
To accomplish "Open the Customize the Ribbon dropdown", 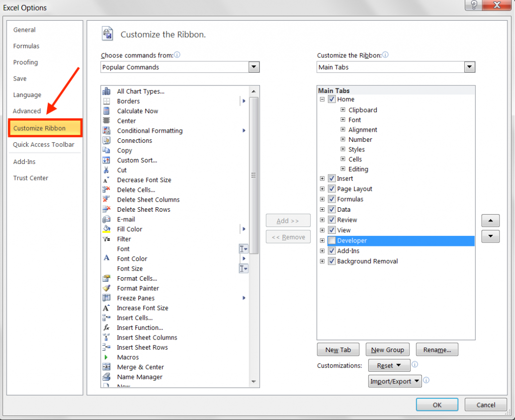I will coord(469,67).
